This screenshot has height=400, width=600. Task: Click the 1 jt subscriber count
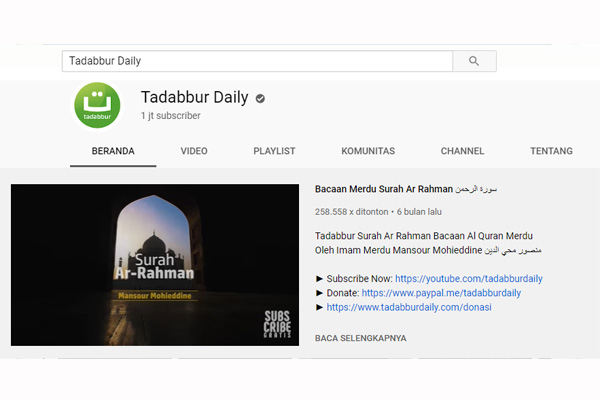coord(171,116)
